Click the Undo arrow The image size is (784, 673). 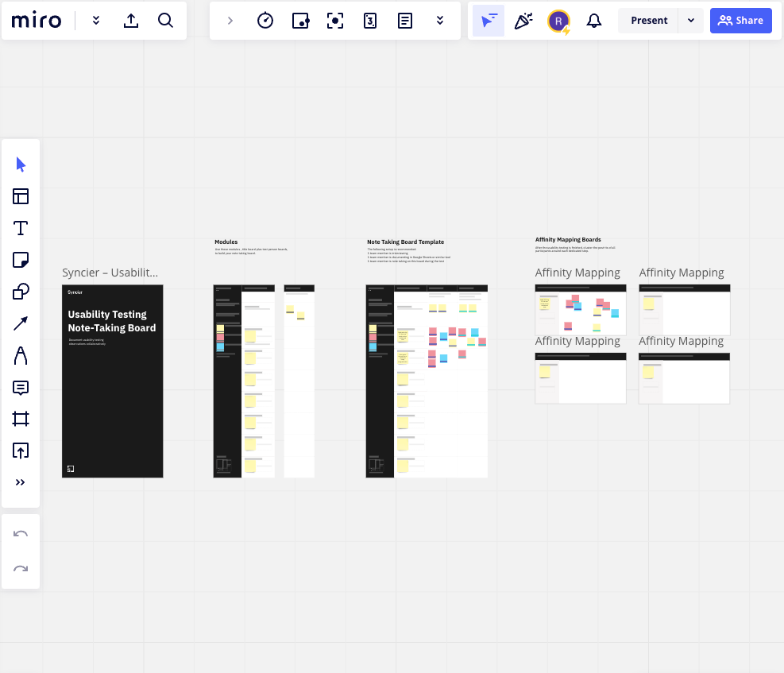click(x=20, y=533)
